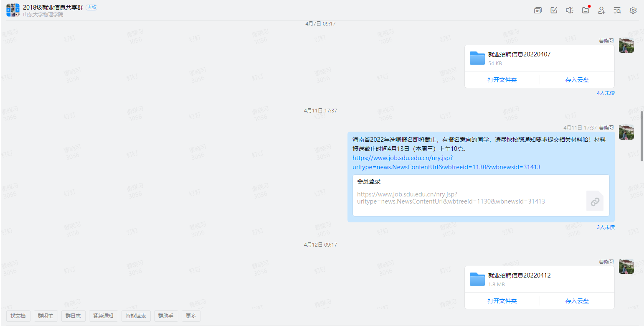Click the 找文档 shortcut

18,316
